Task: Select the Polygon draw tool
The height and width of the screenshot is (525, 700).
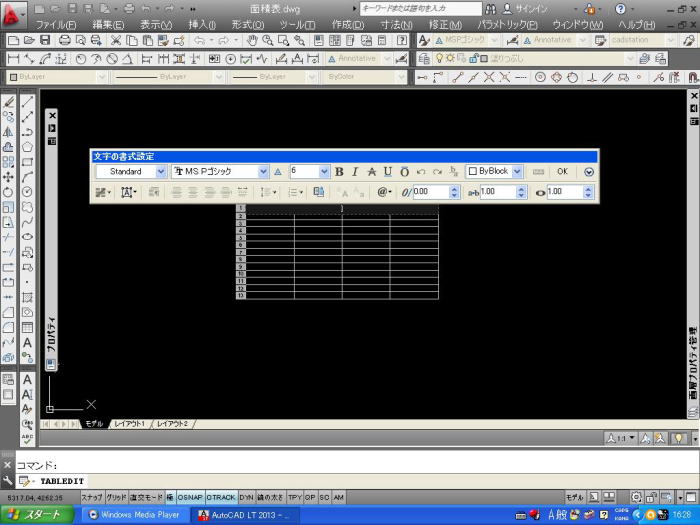Action: [28, 147]
